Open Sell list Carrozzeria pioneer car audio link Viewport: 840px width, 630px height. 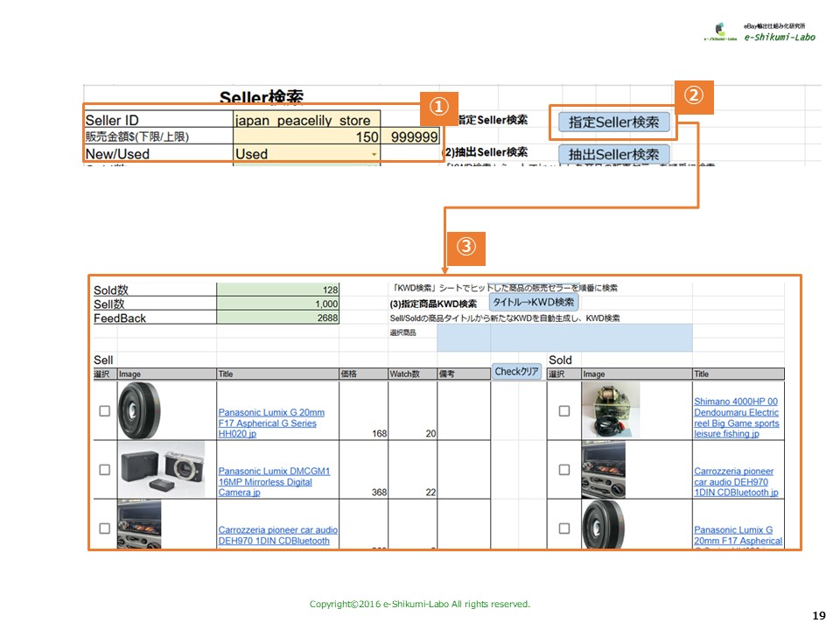click(x=277, y=535)
